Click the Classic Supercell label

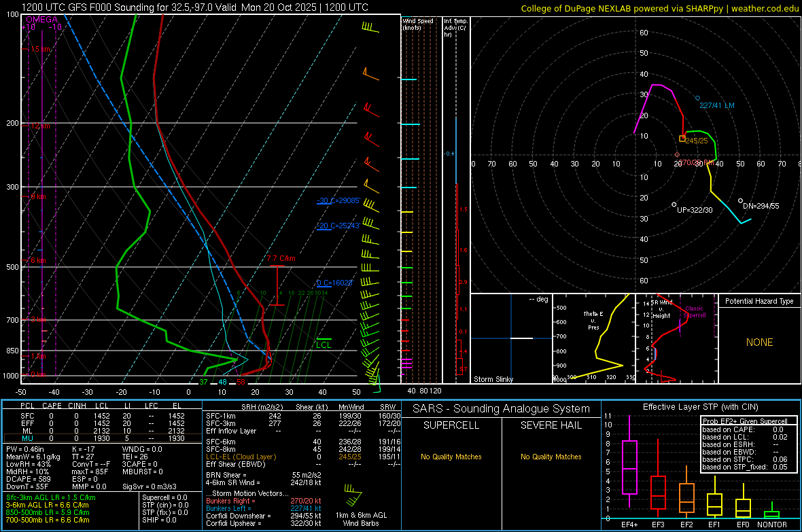click(694, 312)
